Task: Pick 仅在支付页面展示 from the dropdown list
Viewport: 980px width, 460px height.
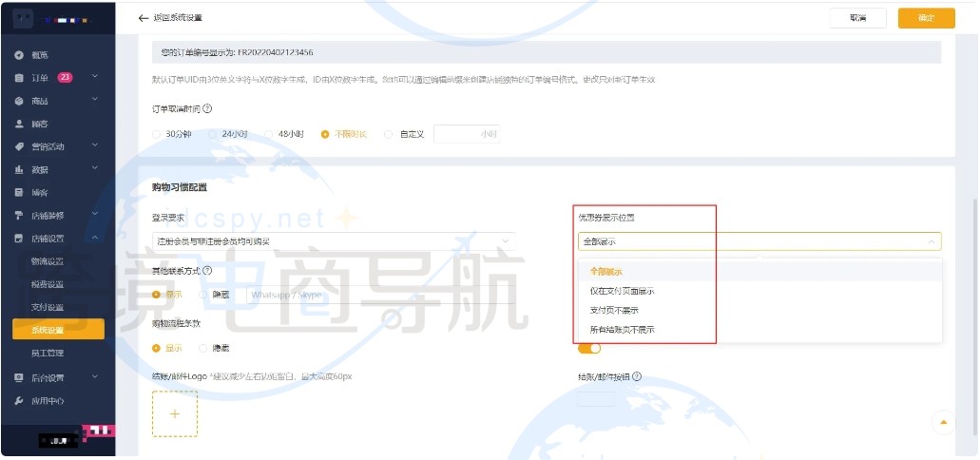Action: (760, 291)
